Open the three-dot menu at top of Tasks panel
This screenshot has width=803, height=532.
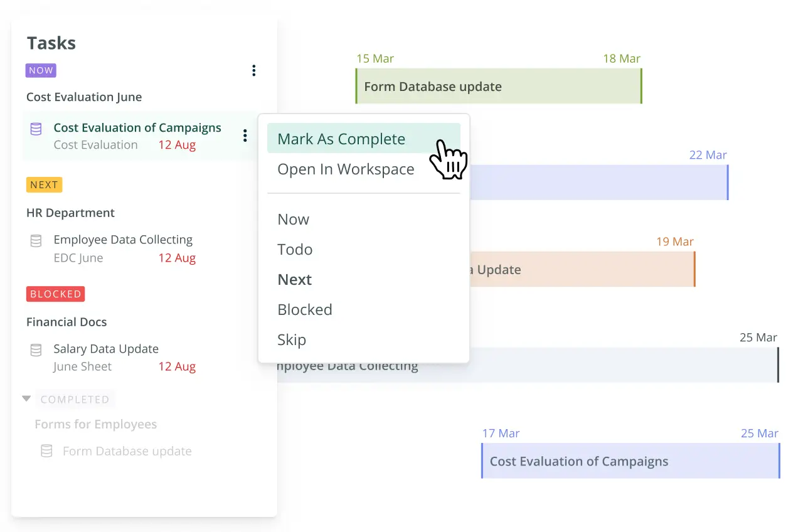pyautogui.click(x=253, y=70)
